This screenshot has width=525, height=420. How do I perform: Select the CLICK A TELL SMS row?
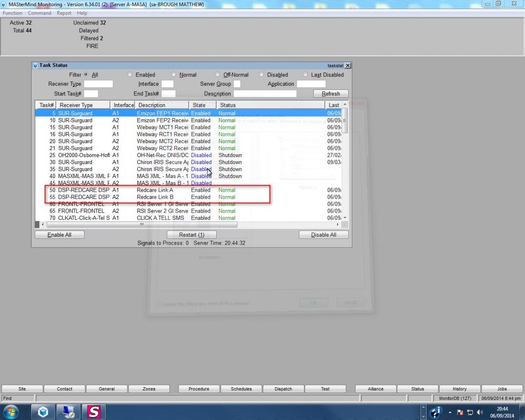point(189,218)
